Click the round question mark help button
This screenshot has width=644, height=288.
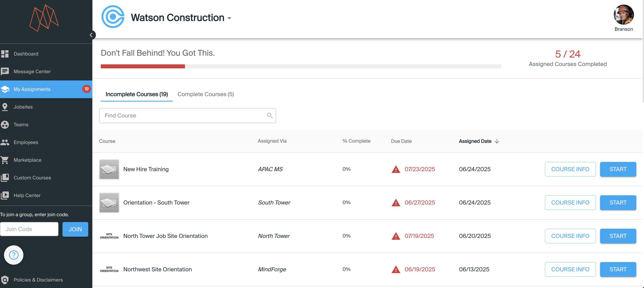pos(14,255)
